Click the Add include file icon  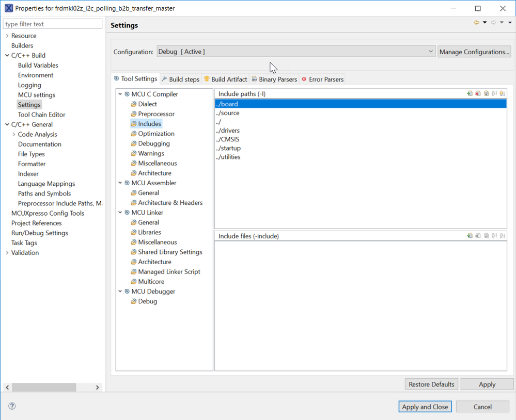point(470,236)
